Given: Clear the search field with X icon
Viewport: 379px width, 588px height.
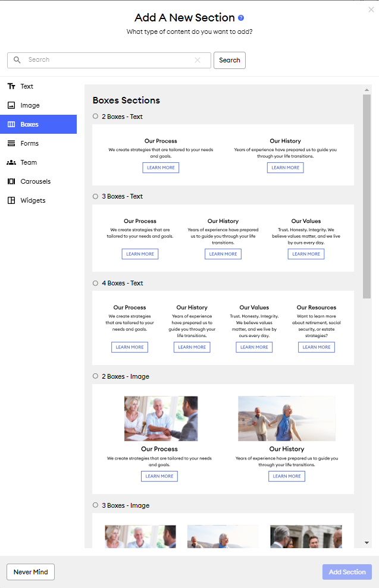Looking at the screenshot, I should [x=198, y=60].
